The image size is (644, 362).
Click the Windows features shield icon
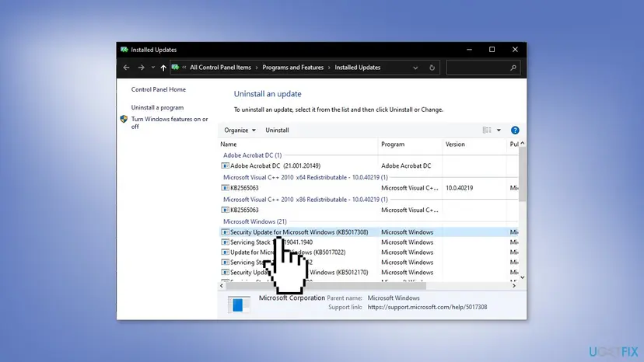124,119
